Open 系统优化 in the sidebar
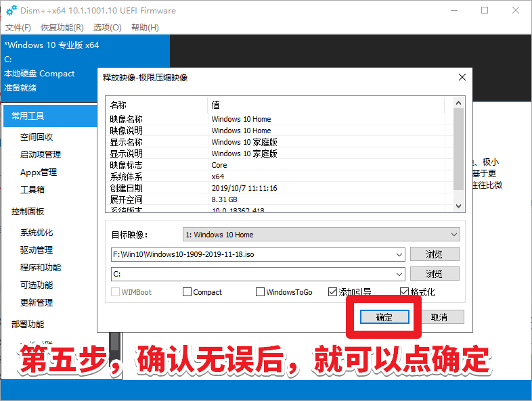Screen dimensions: 532x401 tap(37, 233)
